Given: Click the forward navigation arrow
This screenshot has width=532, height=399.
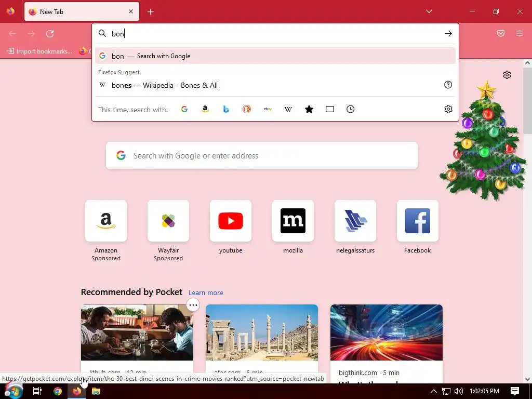Looking at the screenshot, I should coord(31,33).
